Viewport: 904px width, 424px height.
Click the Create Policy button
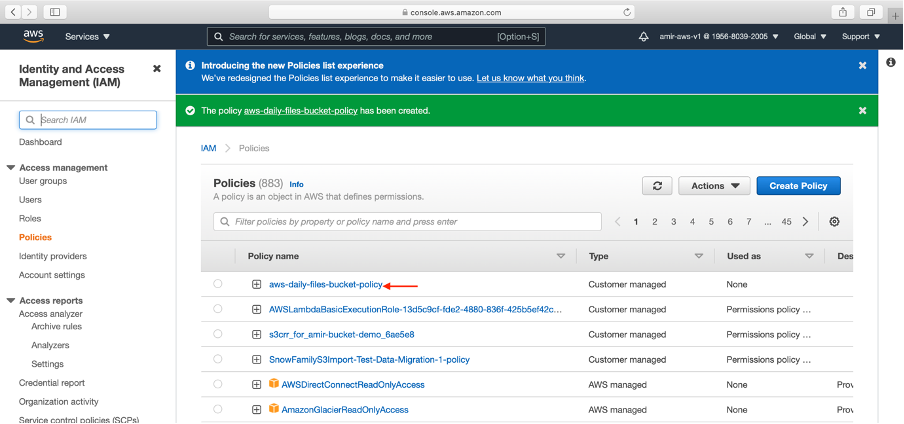tap(798, 186)
